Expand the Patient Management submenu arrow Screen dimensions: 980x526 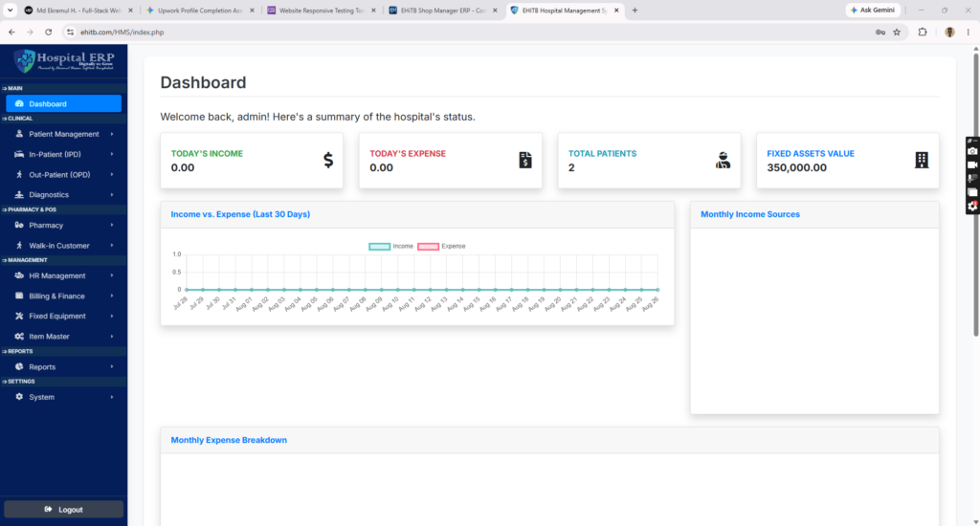pyautogui.click(x=112, y=134)
